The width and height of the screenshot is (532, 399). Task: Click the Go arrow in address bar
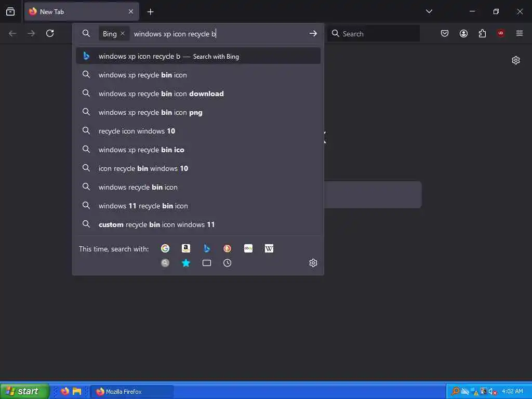[x=313, y=33]
